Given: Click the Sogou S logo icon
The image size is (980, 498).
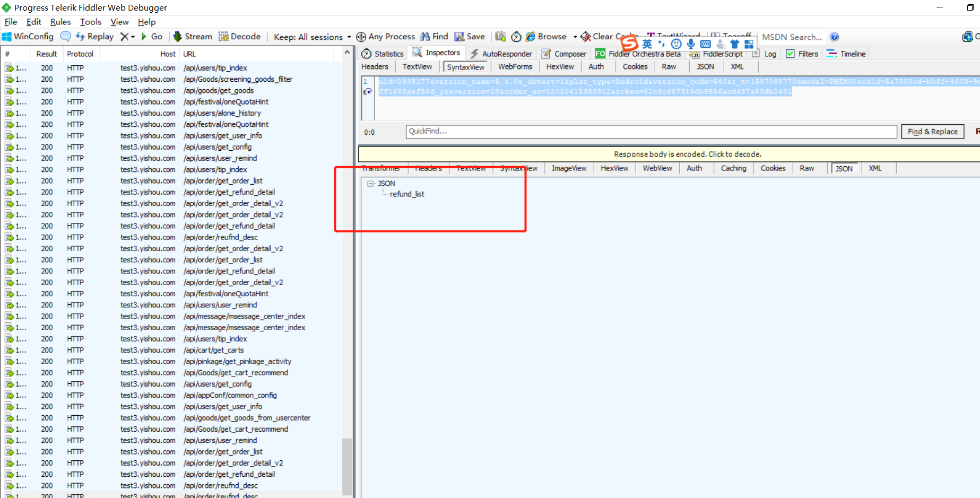Looking at the screenshot, I should click(629, 42).
